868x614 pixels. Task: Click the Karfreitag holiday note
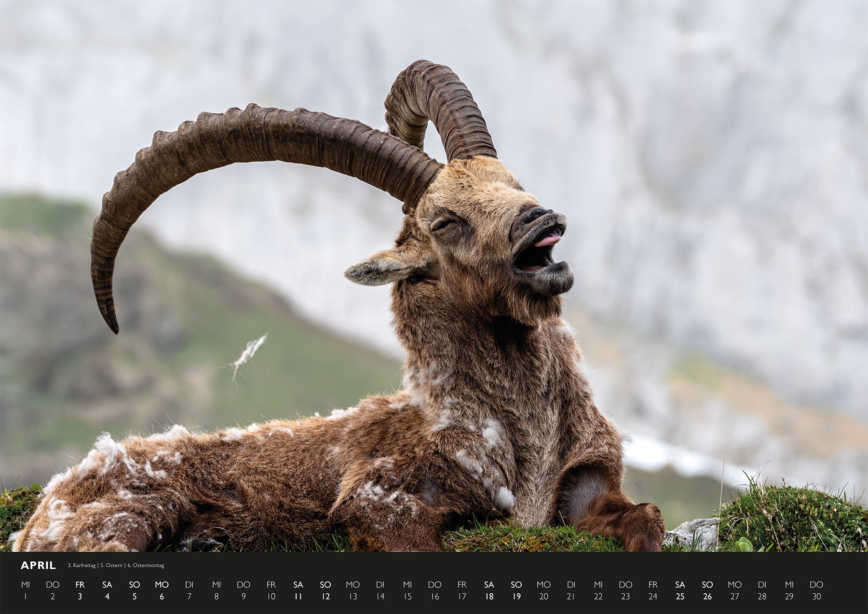point(83,564)
